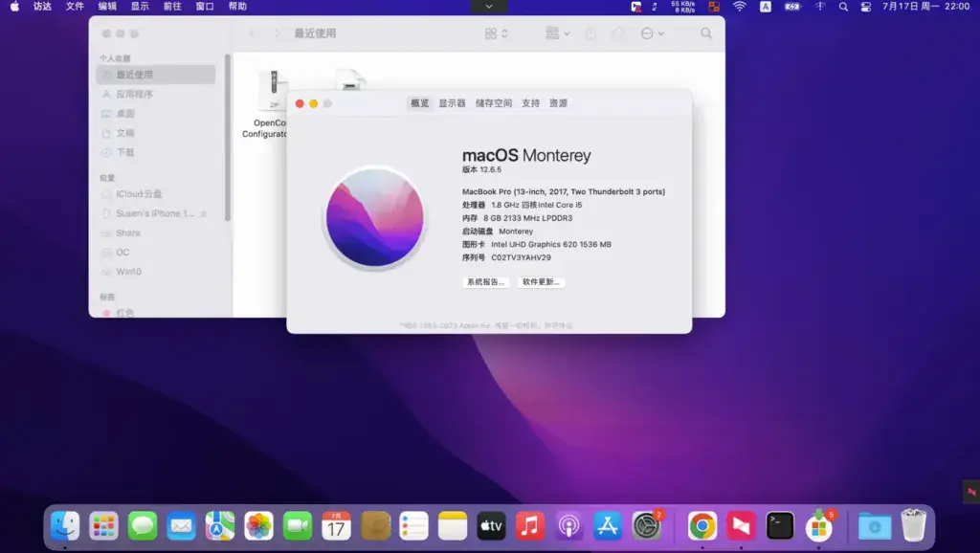This screenshot has height=553, width=980.
Task: Open the 文件 menu
Action: click(x=75, y=7)
